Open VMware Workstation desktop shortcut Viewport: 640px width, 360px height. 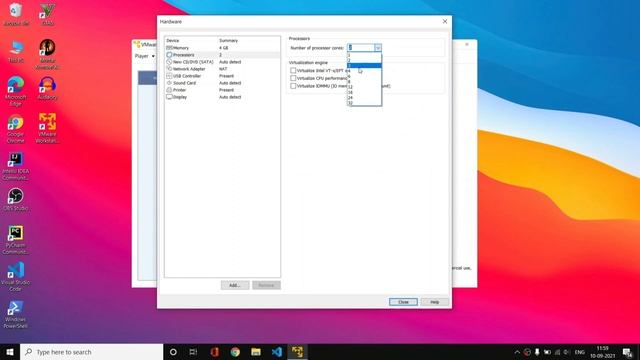[47, 128]
